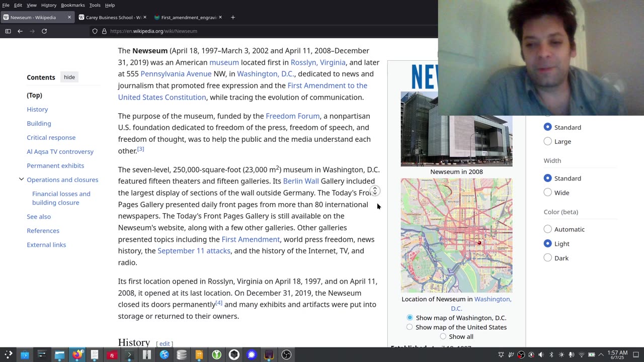This screenshot has height=362, width=644.
Task: Open the Freedom Forum link
Action: 293,116
